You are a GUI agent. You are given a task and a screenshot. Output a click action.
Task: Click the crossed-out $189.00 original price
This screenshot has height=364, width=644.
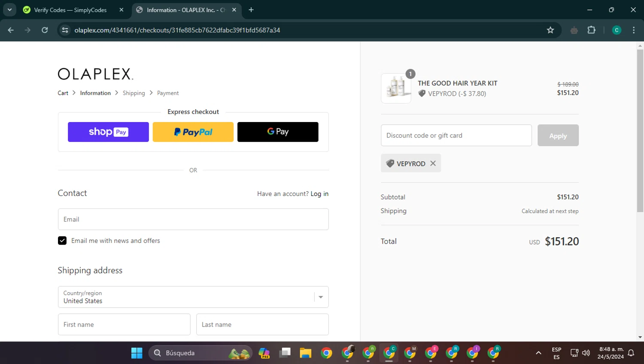pos(568,84)
